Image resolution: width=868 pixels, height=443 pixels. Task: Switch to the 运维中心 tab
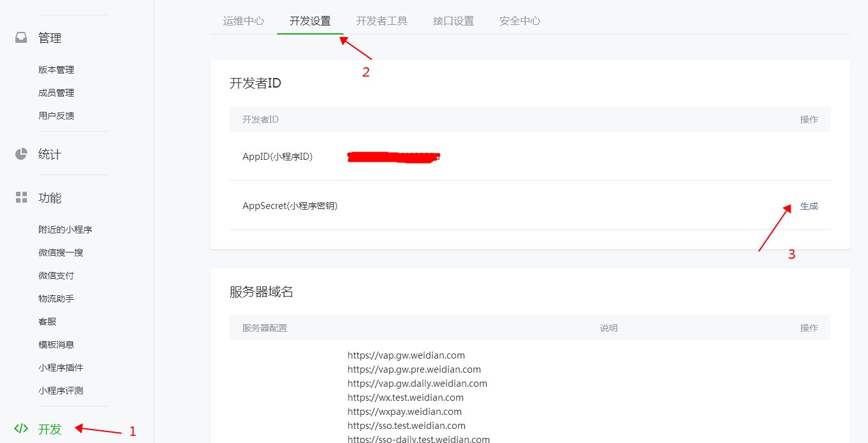point(243,20)
